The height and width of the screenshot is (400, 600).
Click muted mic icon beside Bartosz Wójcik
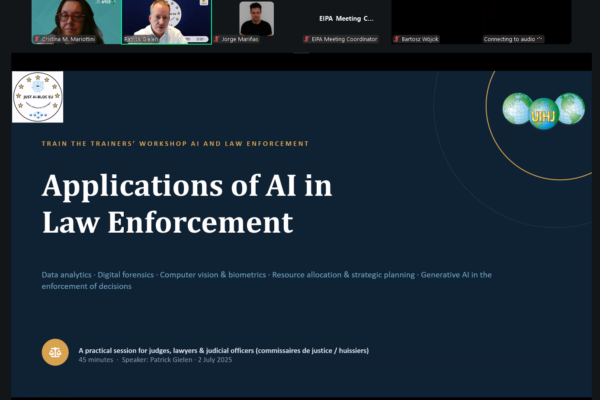pyautogui.click(x=397, y=39)
